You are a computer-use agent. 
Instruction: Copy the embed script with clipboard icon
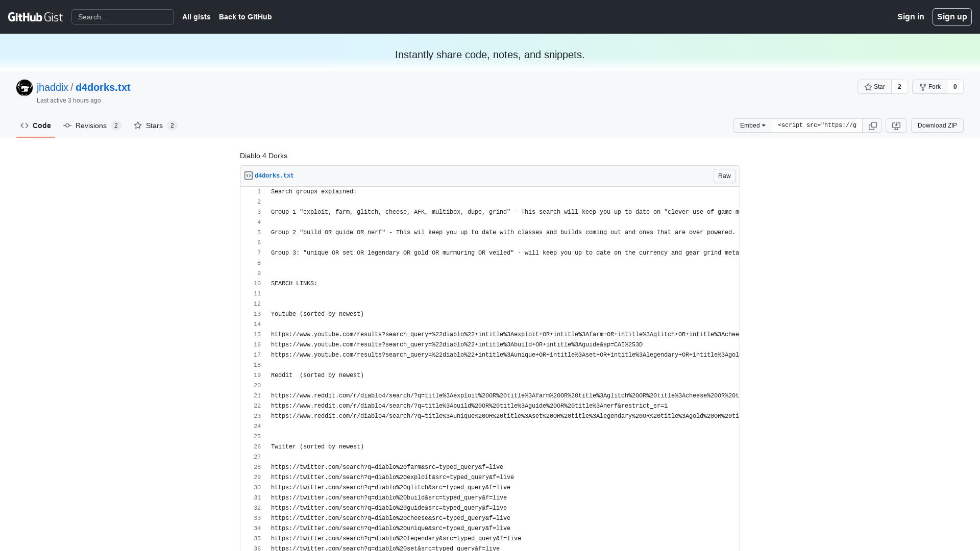click(872, 126)
